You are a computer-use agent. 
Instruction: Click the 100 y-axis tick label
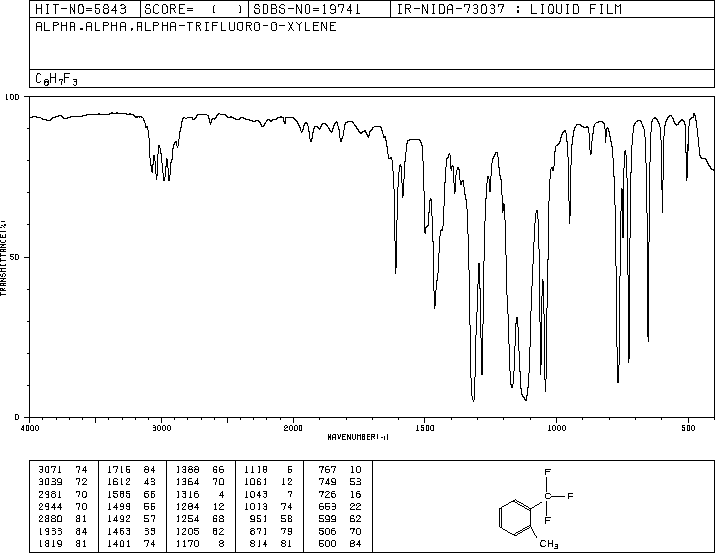(x=13, y=97)
